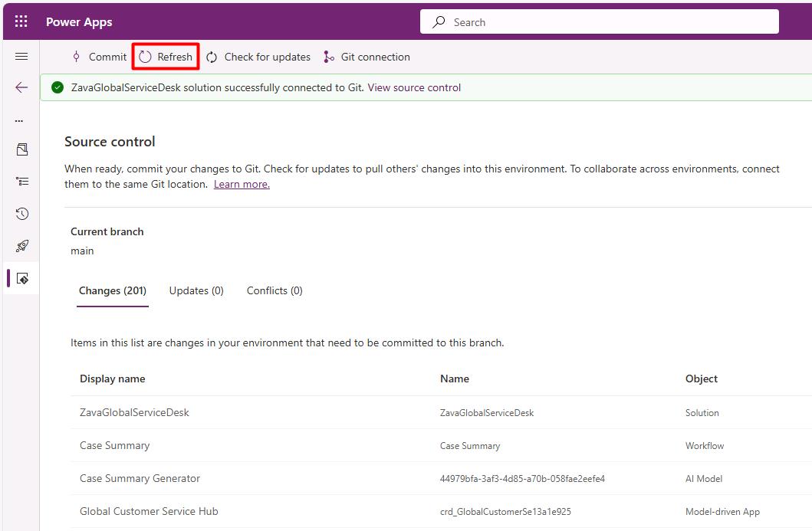Click the crd_GlobalCustomerSe13a1e925 name cell
812x531 pixels.
pos(505,512)
